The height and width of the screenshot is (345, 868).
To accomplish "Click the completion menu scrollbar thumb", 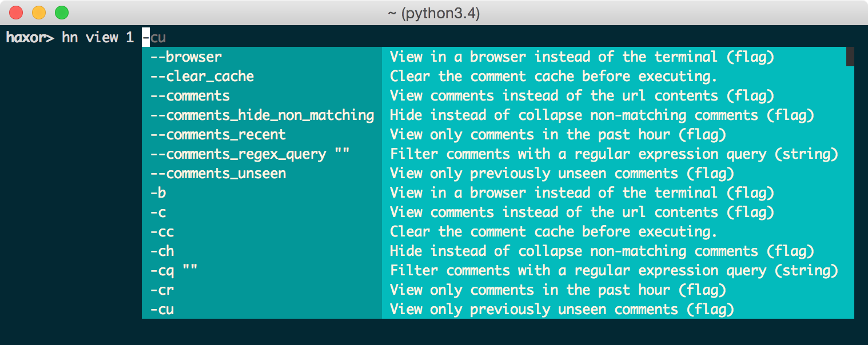I will [x=850, y=57].
